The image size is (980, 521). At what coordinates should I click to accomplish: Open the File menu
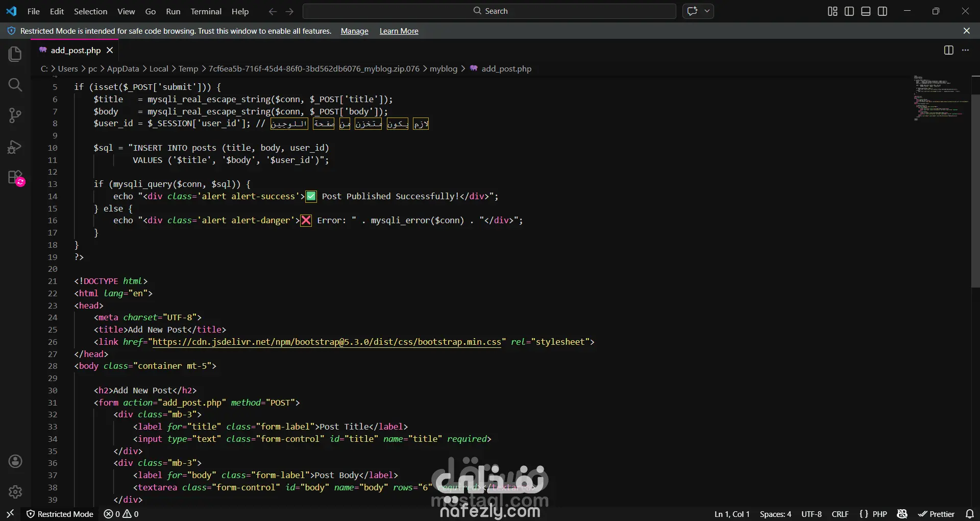[33, 11]
